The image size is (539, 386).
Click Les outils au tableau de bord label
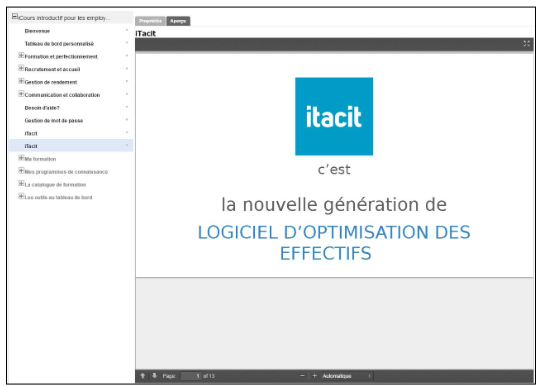(58, 197)
